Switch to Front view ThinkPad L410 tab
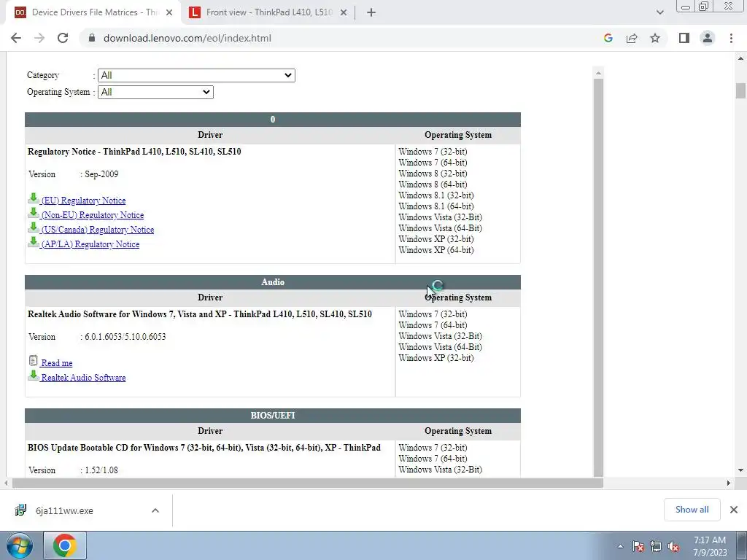This screenshot has height=560, width=747. pos(268,12)
